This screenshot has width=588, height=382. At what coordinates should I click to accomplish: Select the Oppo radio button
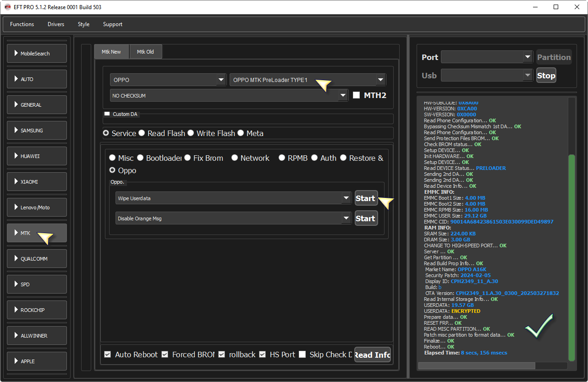[x=112, y=170]
